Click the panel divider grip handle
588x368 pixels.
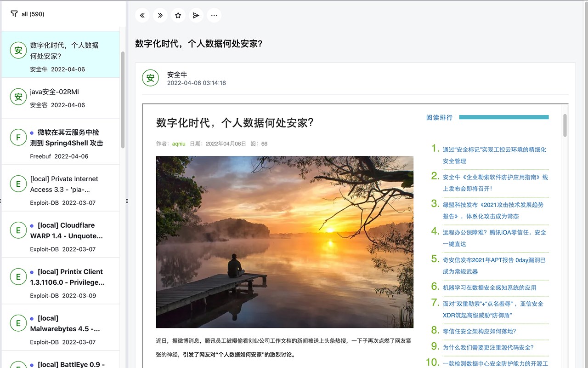[x=127, y=201]
